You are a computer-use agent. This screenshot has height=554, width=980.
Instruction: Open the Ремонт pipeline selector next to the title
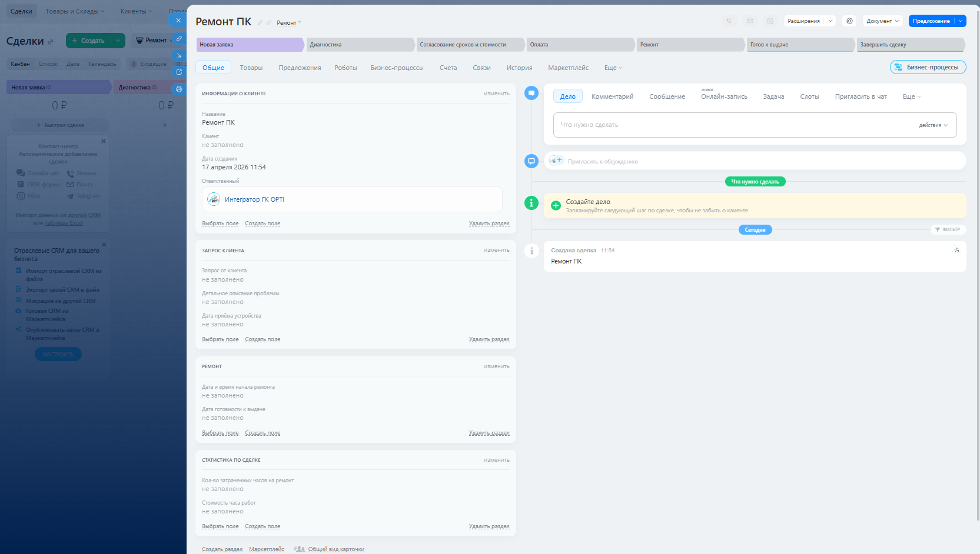click(x=288, y=23)
